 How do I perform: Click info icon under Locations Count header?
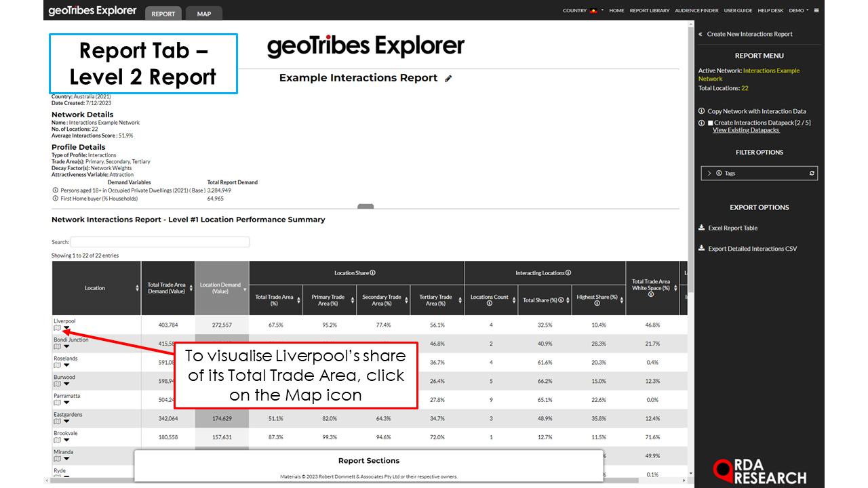490,304
